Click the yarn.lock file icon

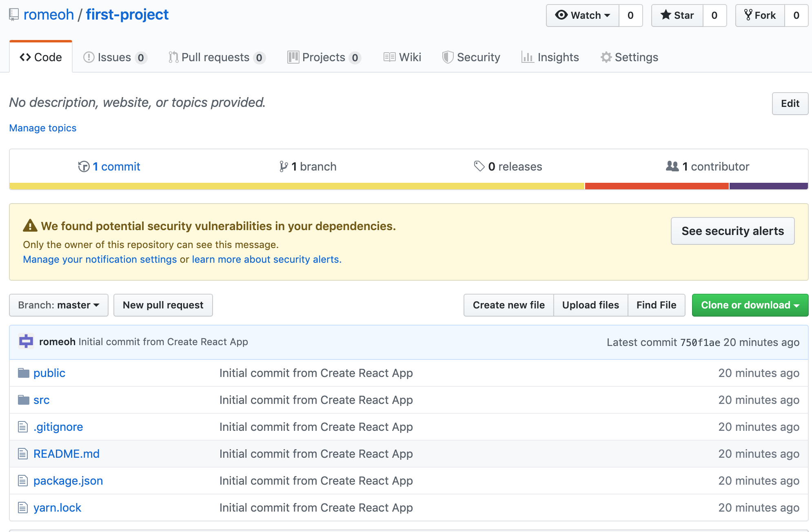click(23, 508)
